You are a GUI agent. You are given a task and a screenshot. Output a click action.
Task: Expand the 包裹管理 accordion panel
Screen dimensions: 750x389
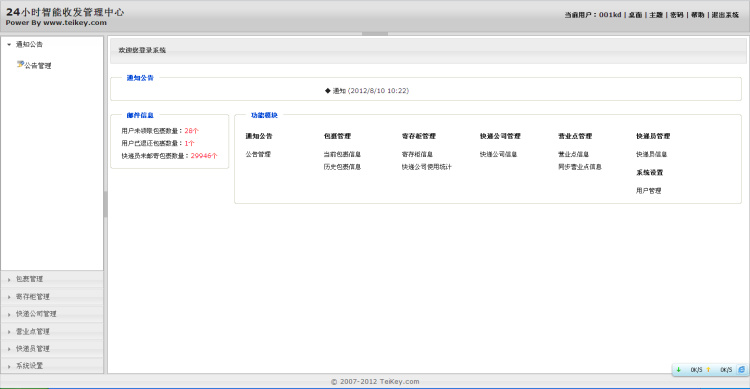tap(52, 279)
